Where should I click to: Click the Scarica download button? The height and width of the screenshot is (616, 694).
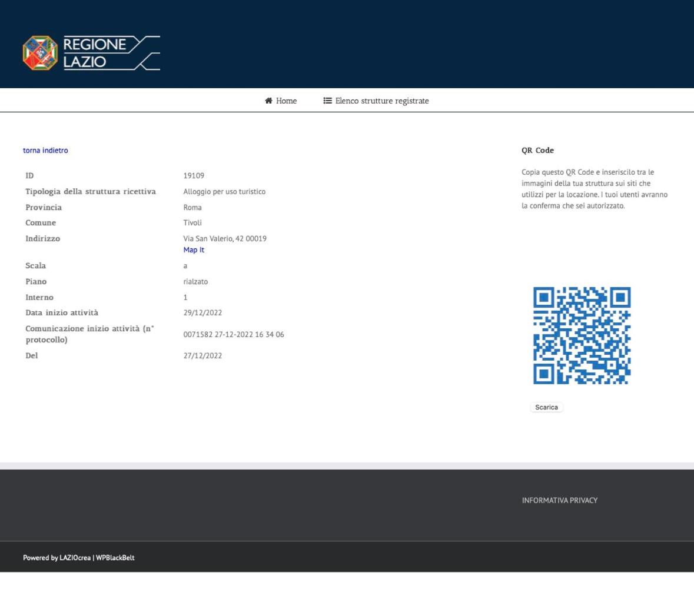[546, 407]
